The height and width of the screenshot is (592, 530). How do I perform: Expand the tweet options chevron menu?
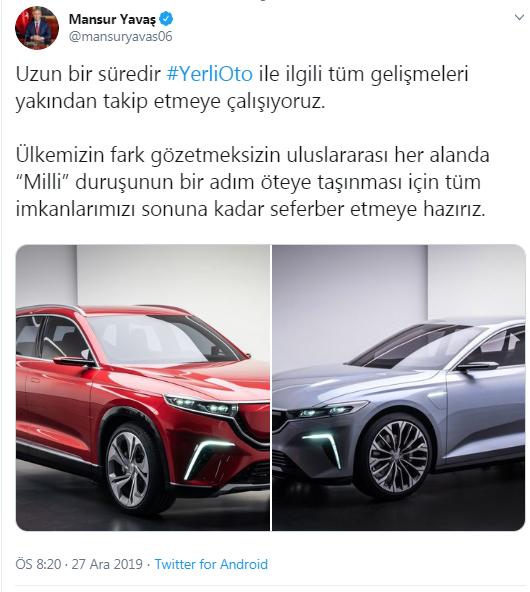click(519, 17)
